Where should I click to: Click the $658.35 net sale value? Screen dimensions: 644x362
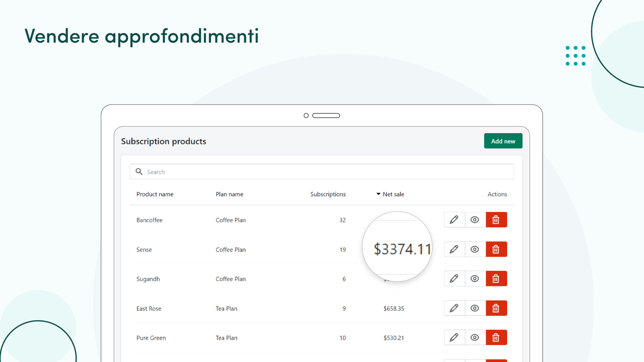click(x=394, y=309)
